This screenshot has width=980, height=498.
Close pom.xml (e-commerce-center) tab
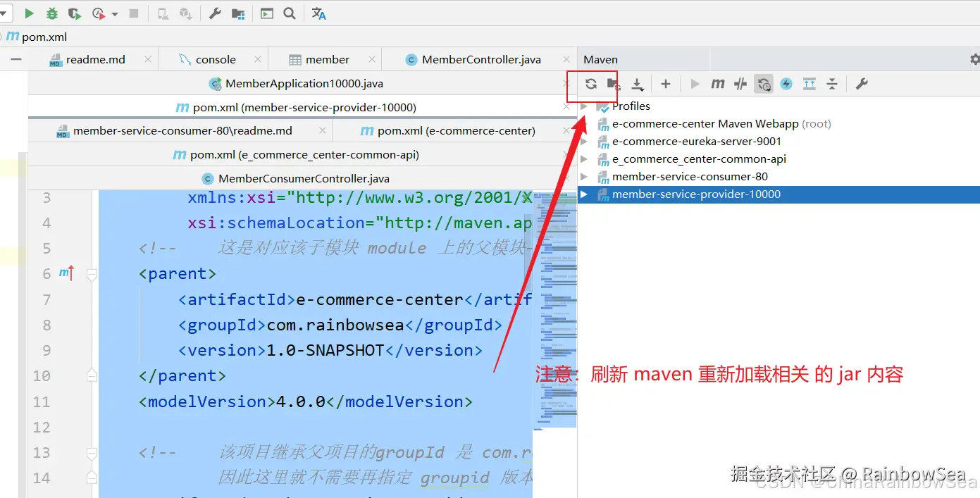point(566,130)
